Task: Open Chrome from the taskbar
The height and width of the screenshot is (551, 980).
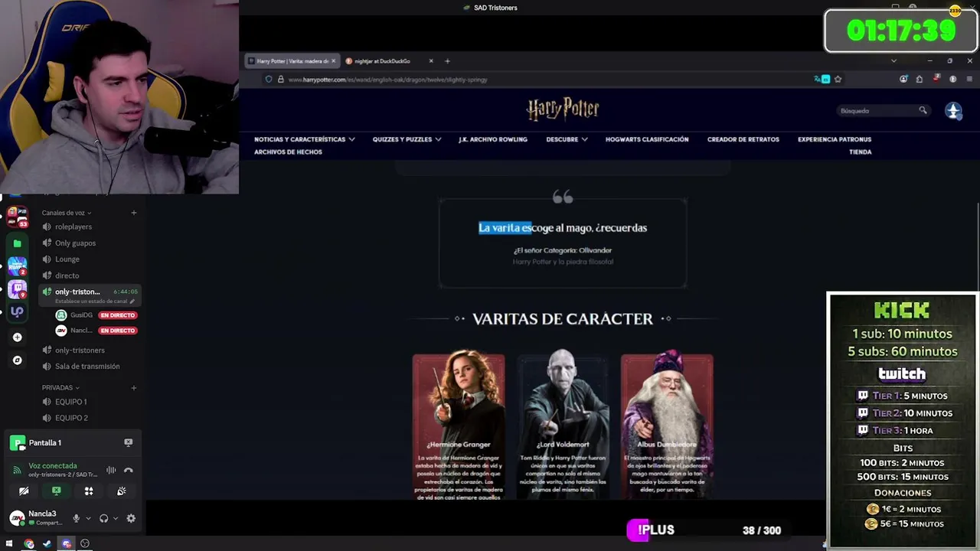Action: tap(29, 544)
